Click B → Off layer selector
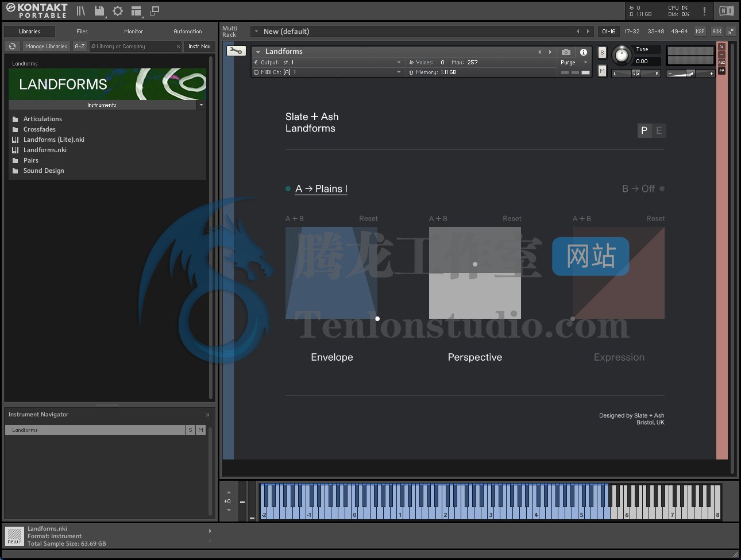 tap(638, 189)
